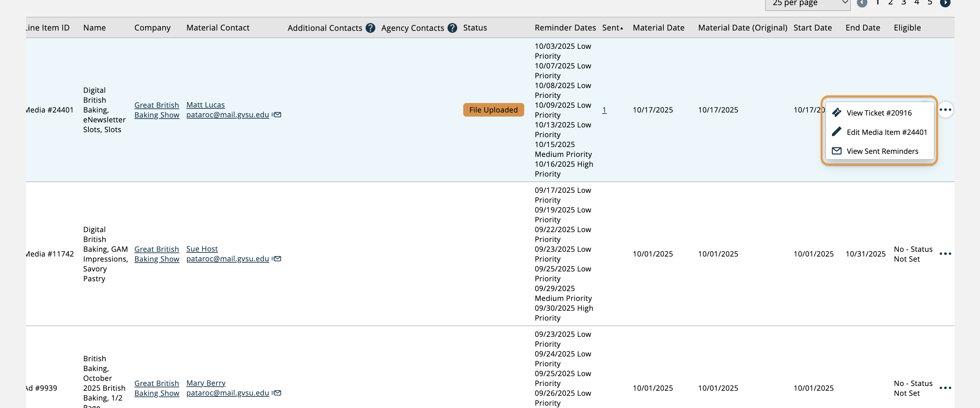Click the Agency Contacts help icon
The image size is (980, 408).
coord(452,28)
